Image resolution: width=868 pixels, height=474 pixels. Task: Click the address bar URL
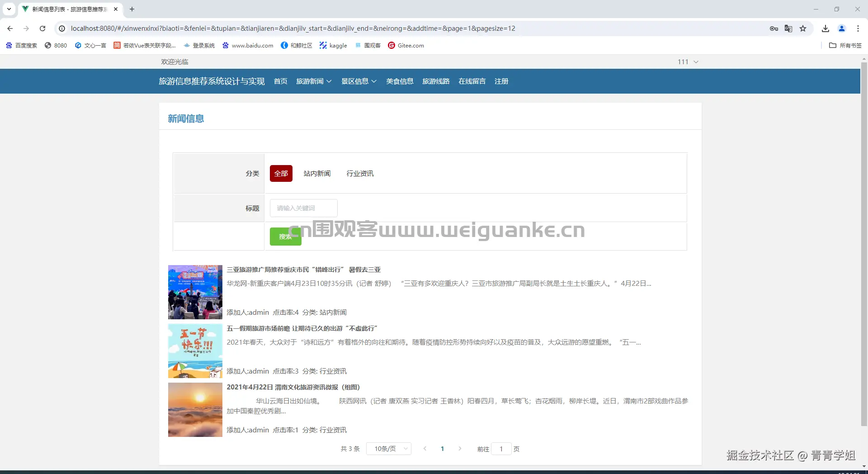tap(293, 28)
